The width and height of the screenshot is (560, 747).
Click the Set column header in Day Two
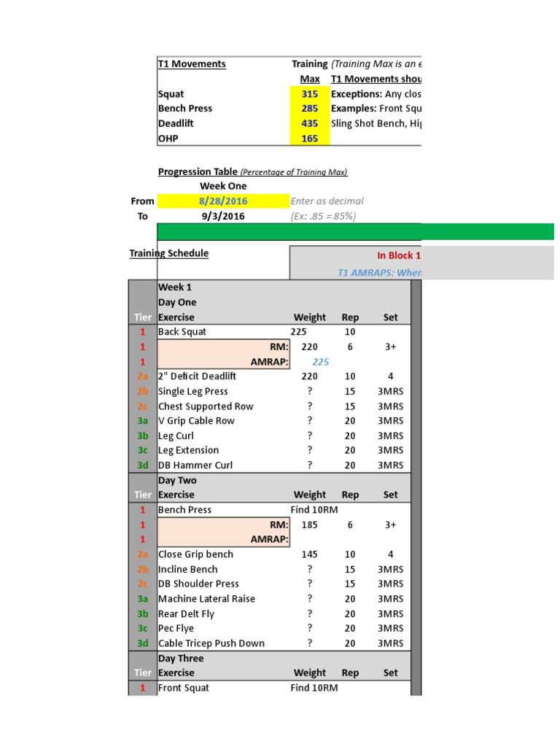(x=391, y=495)
